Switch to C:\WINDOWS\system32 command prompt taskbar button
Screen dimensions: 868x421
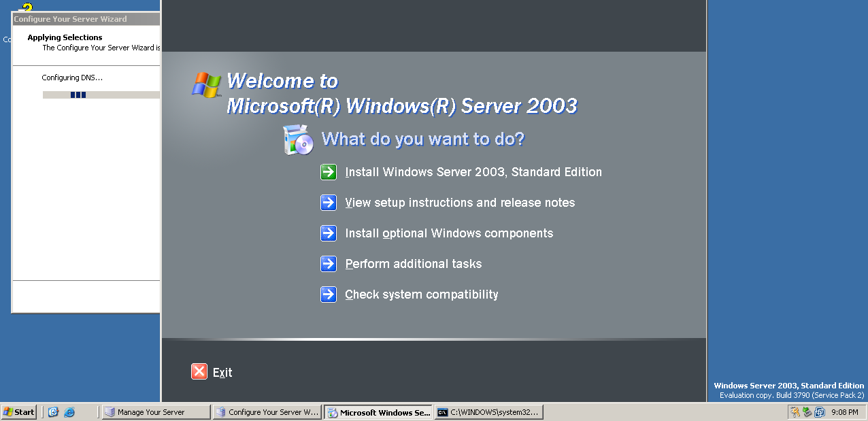[x=489, y=412]
